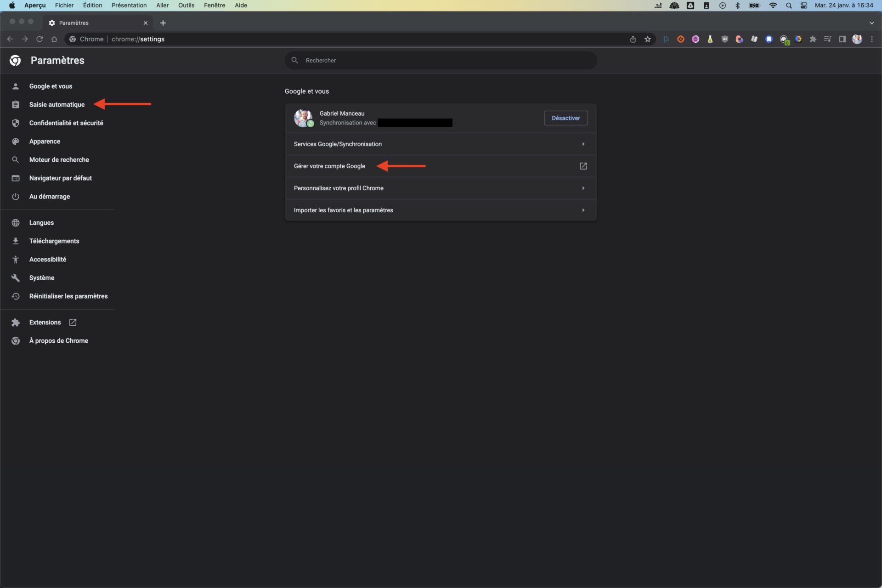
Task: Click the Extensions puzzle icon in sidebar
Action: 16,322
